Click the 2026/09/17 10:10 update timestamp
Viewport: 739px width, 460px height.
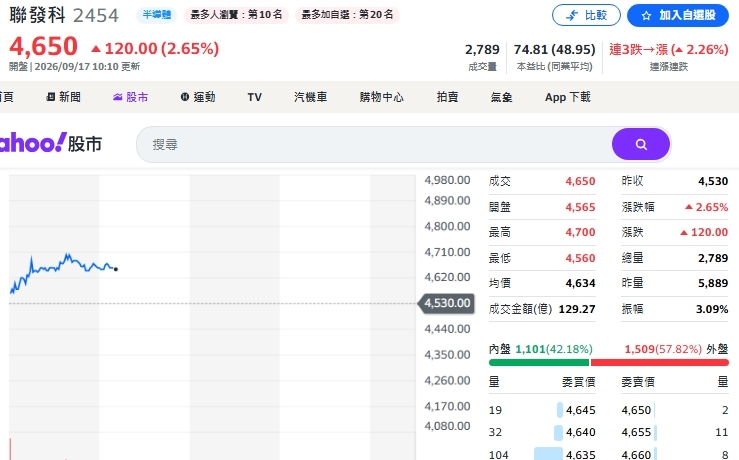[x=77, y=66]
